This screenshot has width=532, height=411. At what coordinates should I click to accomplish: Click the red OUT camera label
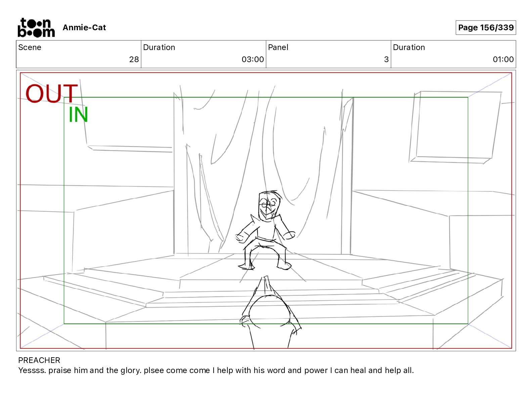coord(52,94)
